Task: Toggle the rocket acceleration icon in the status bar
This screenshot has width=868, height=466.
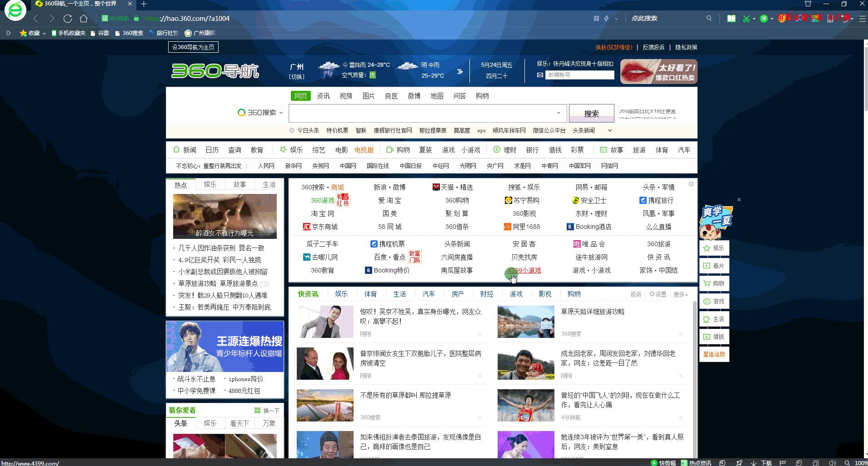Action: pyautogui.click(x=739, y=462)
